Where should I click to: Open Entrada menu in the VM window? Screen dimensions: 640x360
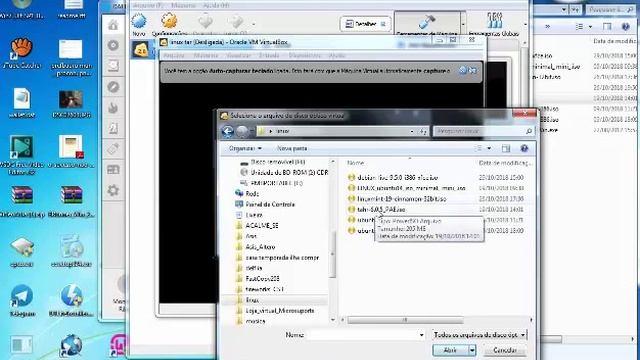coord(269,56)
